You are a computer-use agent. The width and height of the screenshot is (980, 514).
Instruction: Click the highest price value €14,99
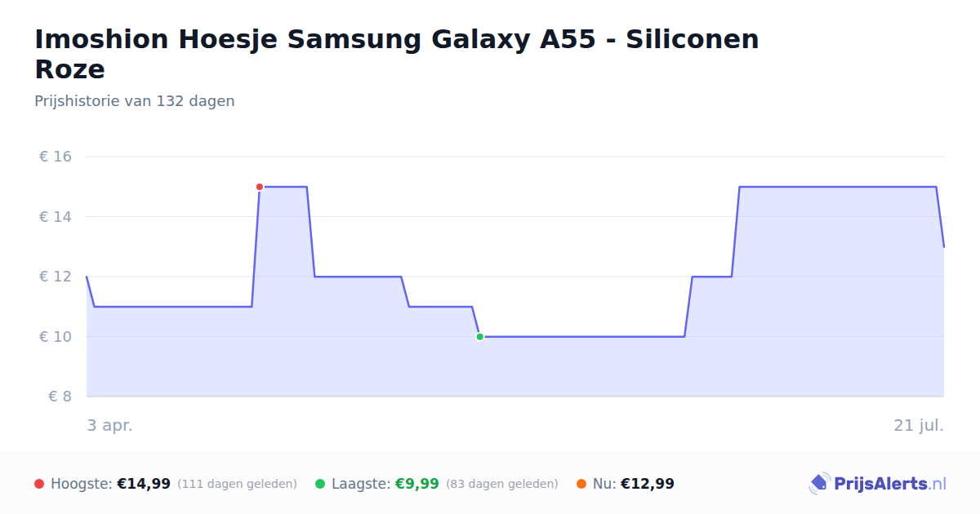(x=144, y=484)
